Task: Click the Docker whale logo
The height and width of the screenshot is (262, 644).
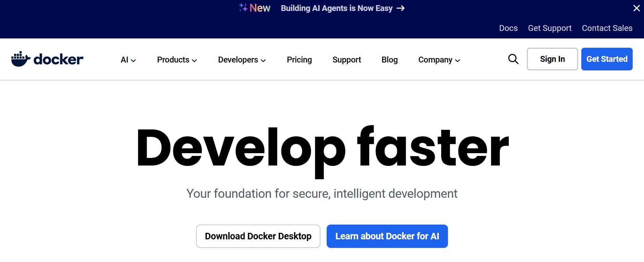Action: [47, 59]
